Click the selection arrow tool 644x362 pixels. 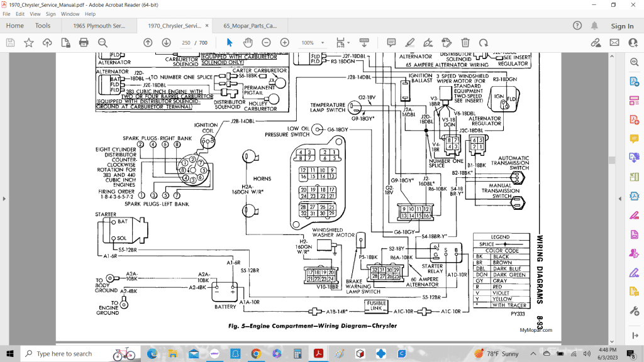pyautogui.click(x=230, y=43)
